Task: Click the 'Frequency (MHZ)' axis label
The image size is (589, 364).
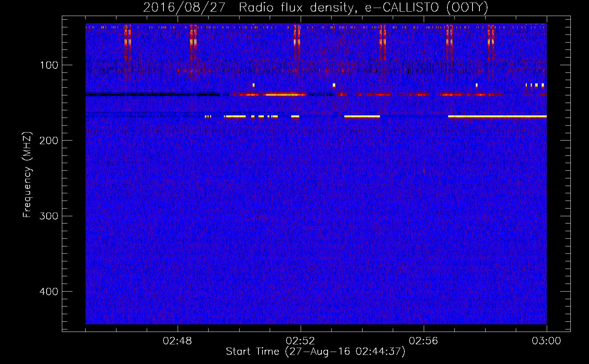Action: tap(27, 174)
